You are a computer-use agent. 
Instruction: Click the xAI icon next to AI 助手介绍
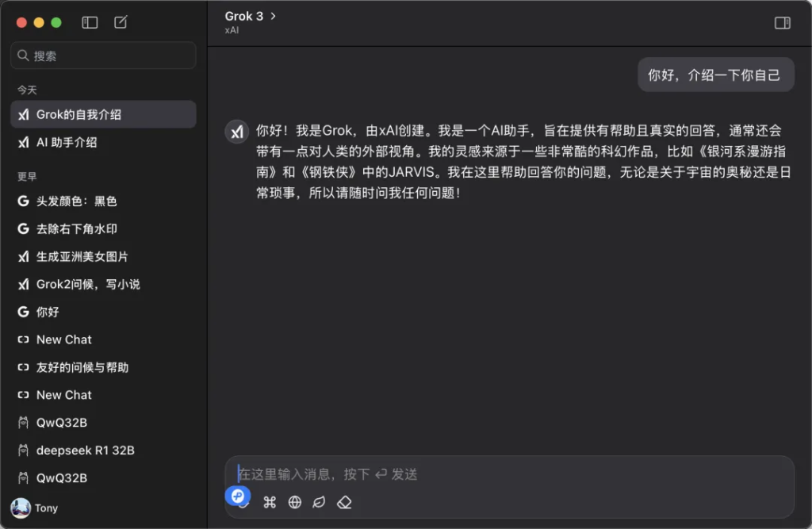(x=23, y=143)
